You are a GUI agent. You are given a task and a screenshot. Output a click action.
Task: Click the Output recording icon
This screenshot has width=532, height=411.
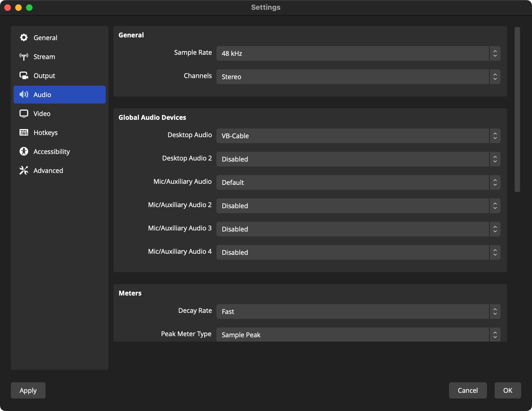[x=24, y=76]
